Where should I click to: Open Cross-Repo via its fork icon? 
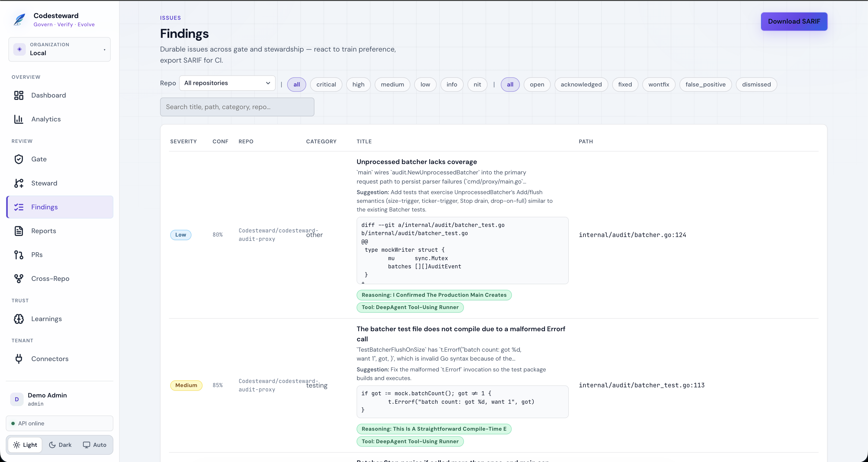coord(19,279)
